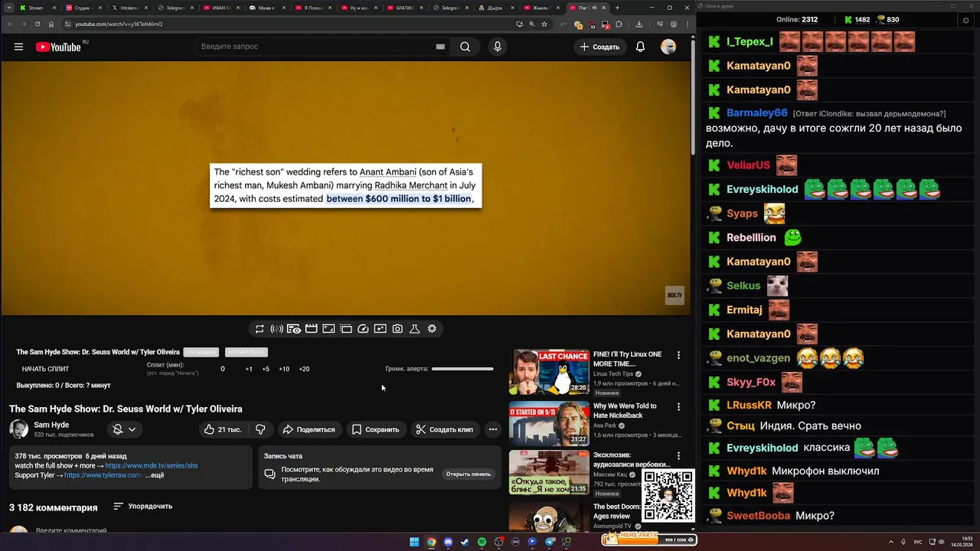Click Создать клип scissors button

445,429
